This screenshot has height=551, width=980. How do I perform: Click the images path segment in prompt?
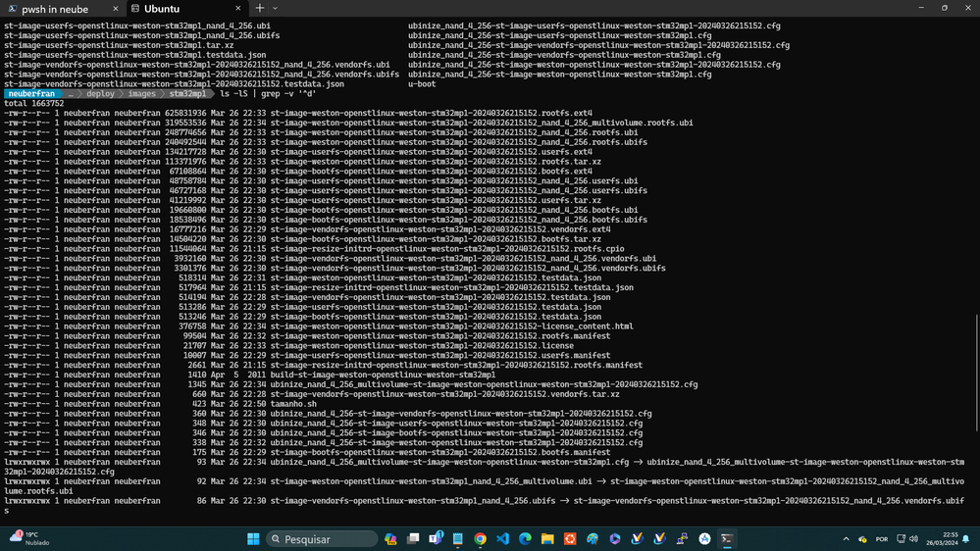pyautogui.click(x=142, y=94)
